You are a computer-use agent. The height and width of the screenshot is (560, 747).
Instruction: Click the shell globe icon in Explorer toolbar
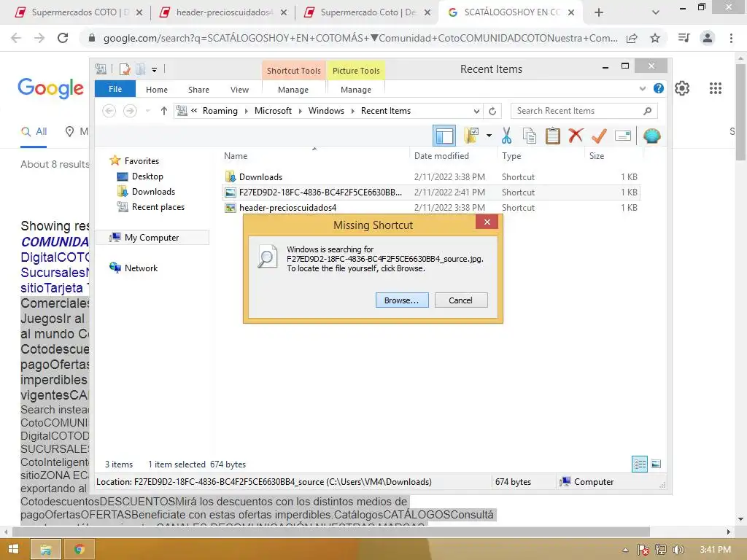tap(651, 136)
